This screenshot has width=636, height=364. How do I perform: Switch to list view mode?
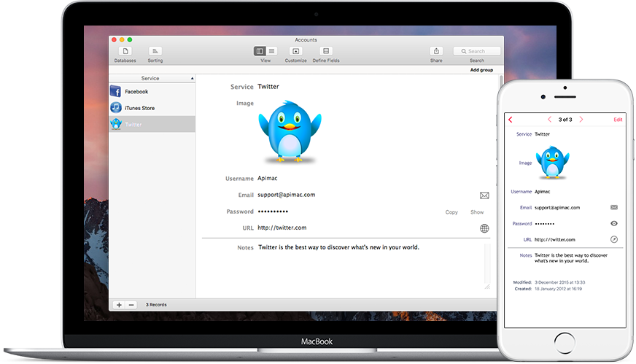tap(272, 51)
